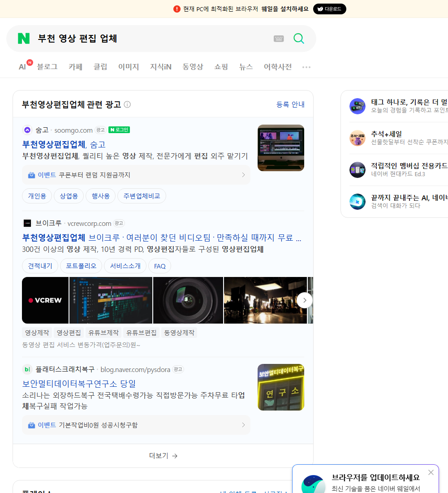
Task: Click the 영상제작 tag
Action: point(37,333)
